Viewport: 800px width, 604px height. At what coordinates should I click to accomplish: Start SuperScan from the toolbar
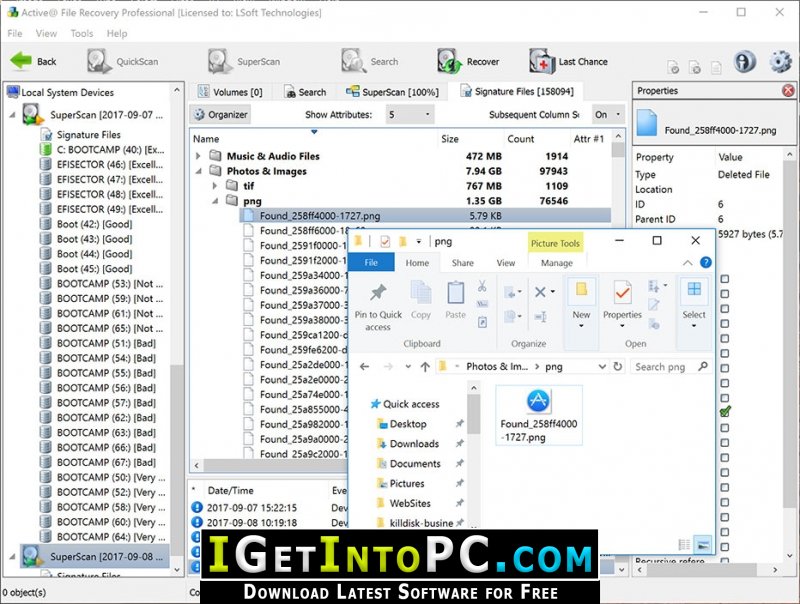[x=244, y=61]
